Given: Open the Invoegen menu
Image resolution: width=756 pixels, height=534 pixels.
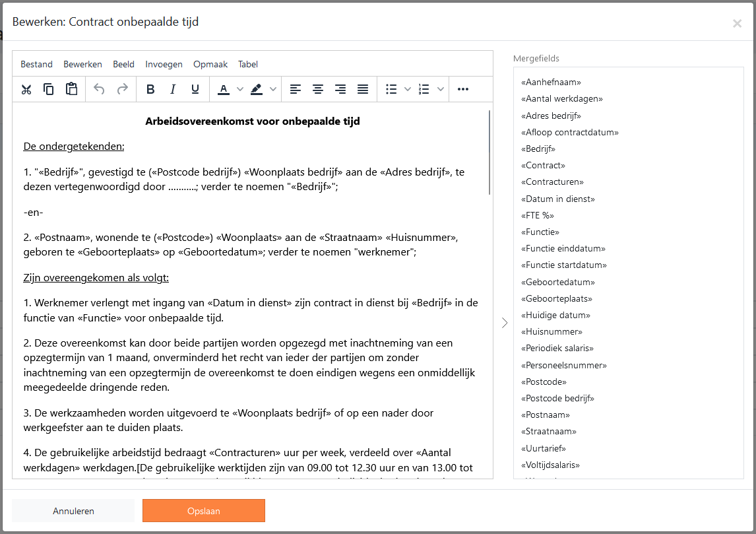Looking at the screenshot, I should pos(164,64).
